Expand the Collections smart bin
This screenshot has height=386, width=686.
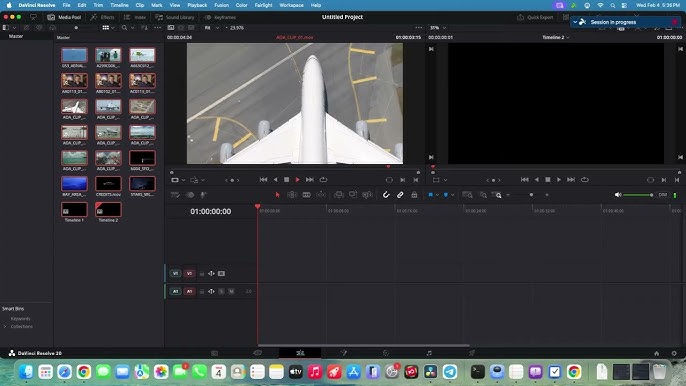tap(5, 326)
